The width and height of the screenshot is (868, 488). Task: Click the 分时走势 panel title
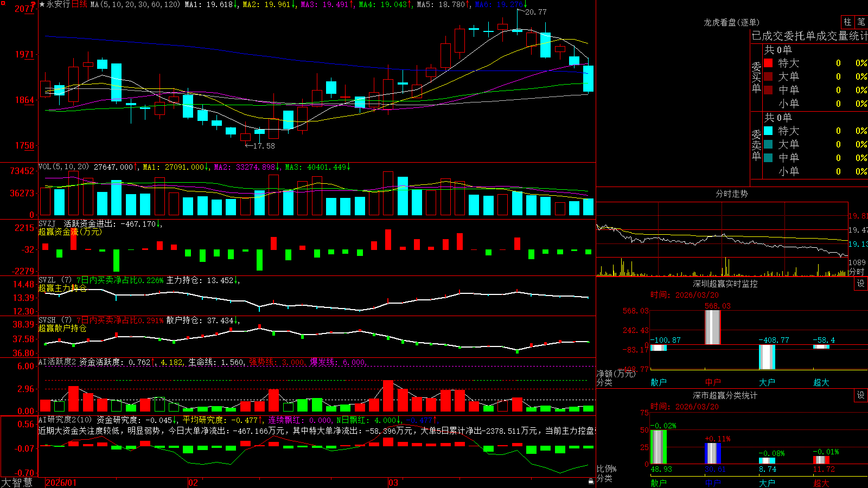[x=731, y=194]
